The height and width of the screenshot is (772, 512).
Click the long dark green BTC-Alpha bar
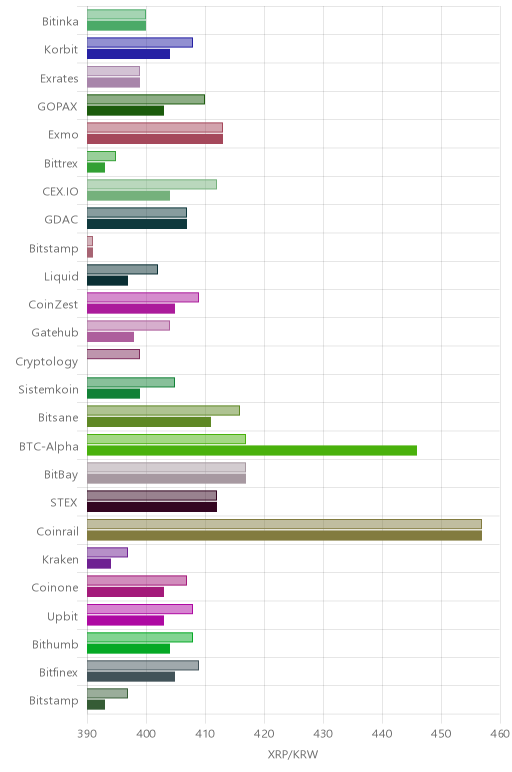pos(252,450)
